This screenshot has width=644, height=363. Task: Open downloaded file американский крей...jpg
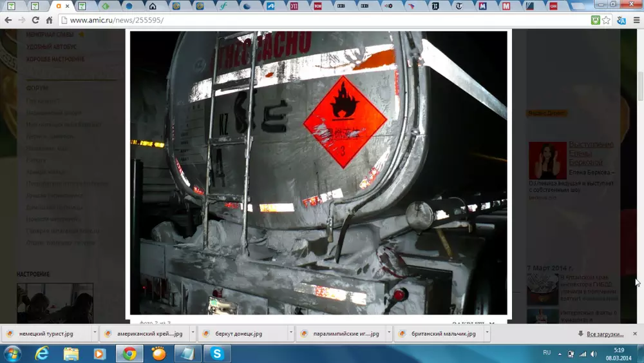tap(147, 334)
